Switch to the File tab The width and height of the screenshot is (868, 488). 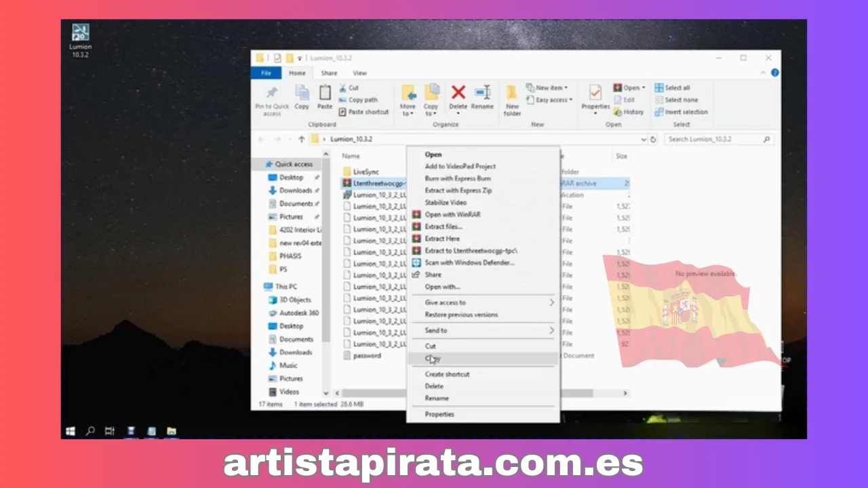(267, 73)
